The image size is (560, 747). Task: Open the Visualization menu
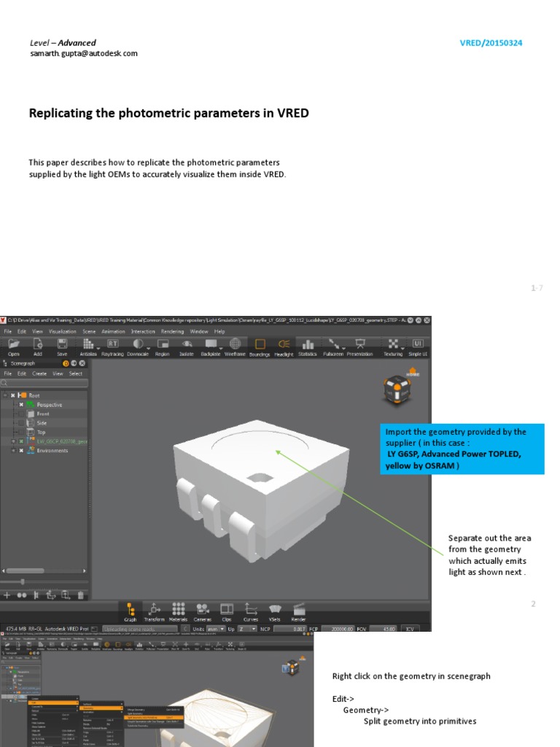63,332
